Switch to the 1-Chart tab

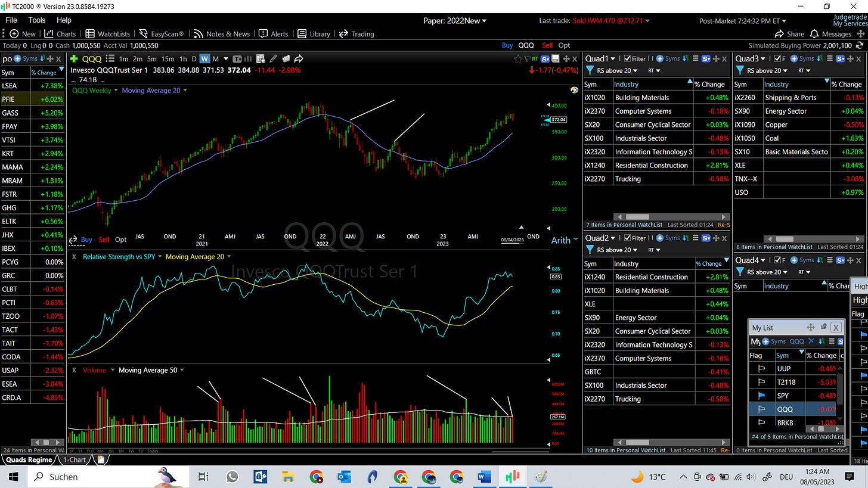pyautogui.click(x=75, y=459)
